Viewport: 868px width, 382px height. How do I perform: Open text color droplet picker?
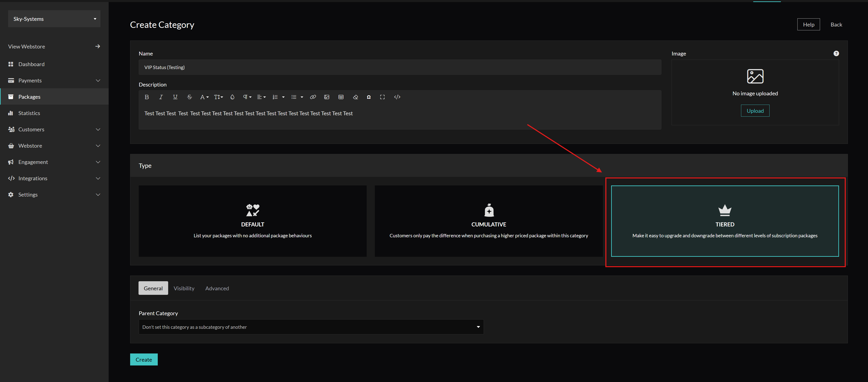[232, 97]
